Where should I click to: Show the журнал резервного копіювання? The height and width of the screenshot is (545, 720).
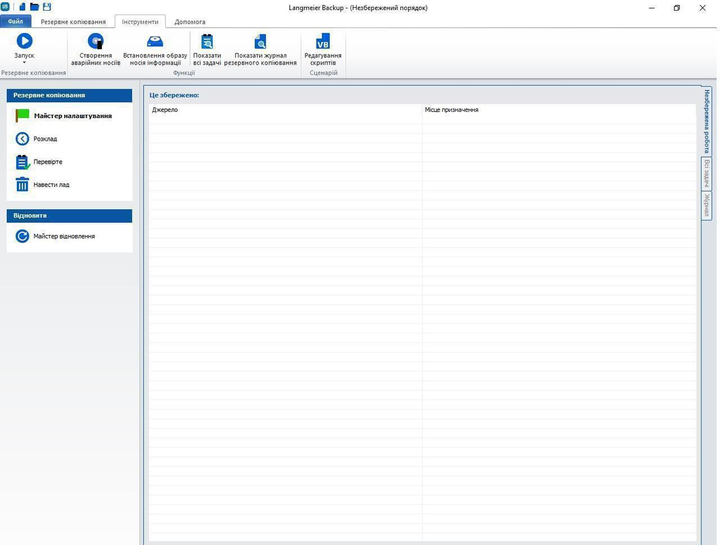click(x=260, y=49)
